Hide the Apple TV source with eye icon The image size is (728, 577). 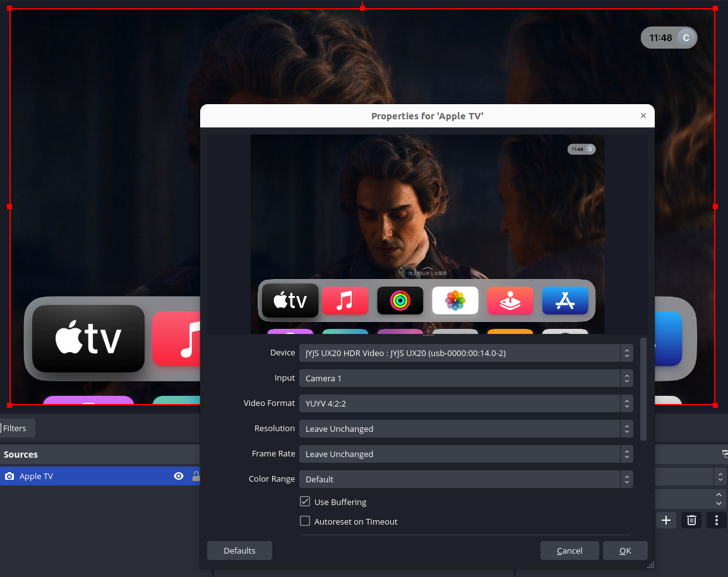[179, 476]
